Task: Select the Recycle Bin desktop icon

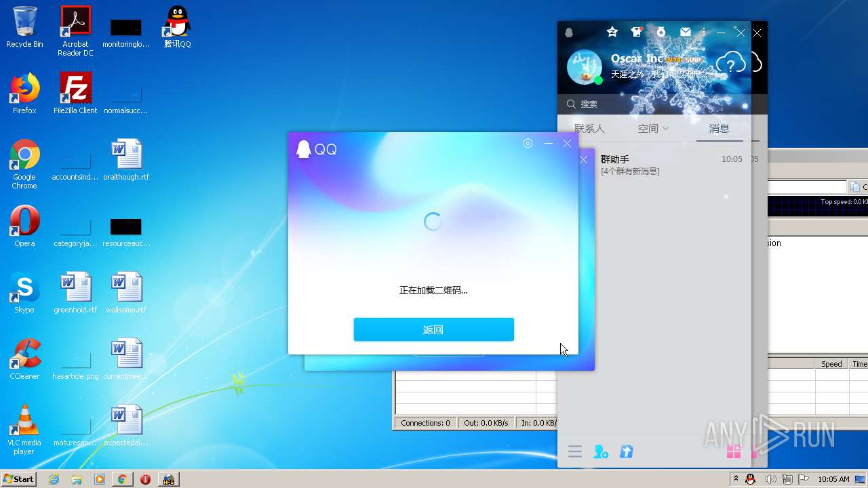Action: tap(24, 27)
